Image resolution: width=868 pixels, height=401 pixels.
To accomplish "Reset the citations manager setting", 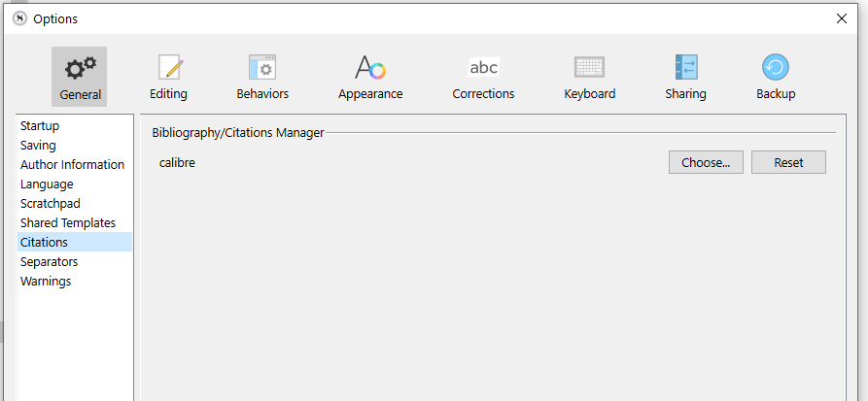I will 788,162.
